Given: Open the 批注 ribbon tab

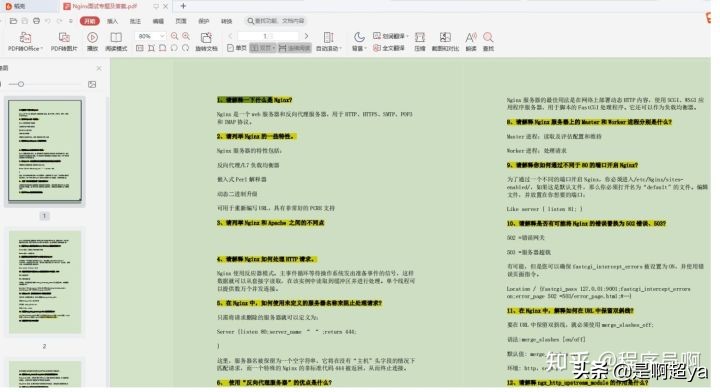Looking at the screenshot, I should (135, 21).
